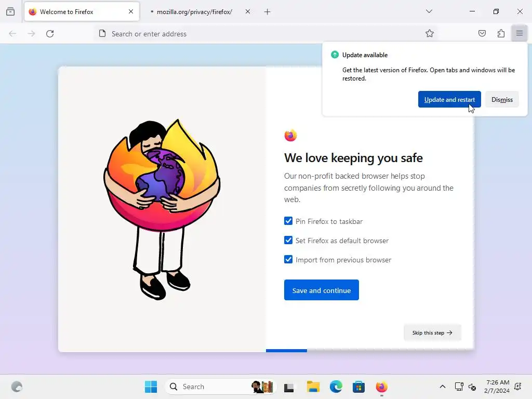Open the network status tray icon
The height and width of the screenshot is (399, 532).
459,387
